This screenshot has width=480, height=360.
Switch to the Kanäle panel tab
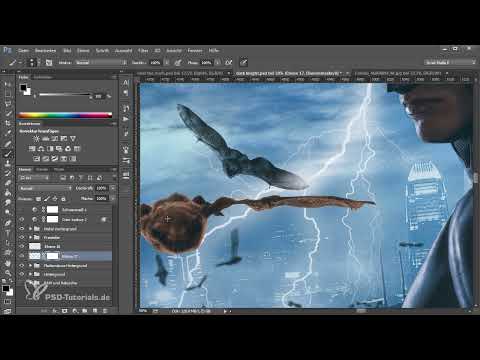[42, 169]
